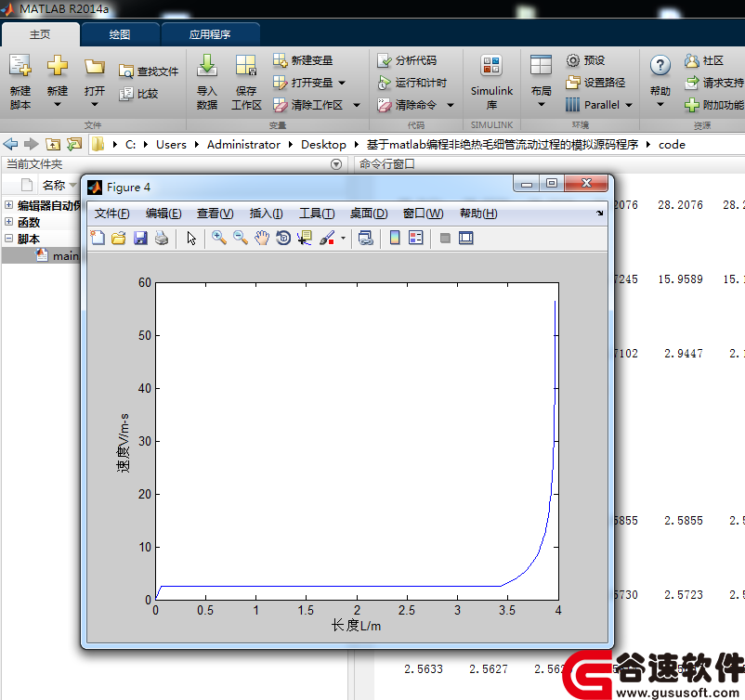Viewport: 745px width, 700px height.
Task: Open Insert (插入) menu in Figure 4
Action: point(266,214)
